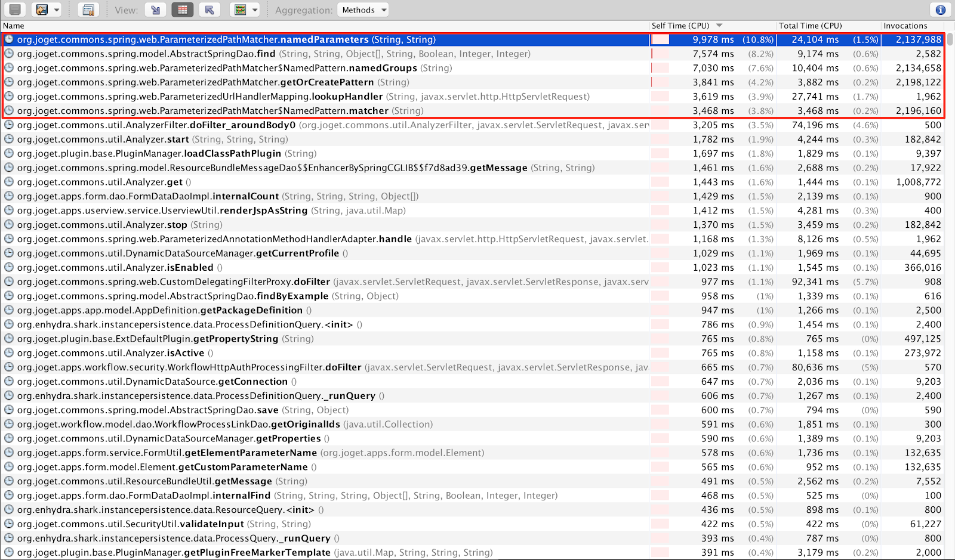The width and height of the screenshot is (955, 560).
Task: Sort by Total Time (CPU) column header
Action: pos(810,26)
